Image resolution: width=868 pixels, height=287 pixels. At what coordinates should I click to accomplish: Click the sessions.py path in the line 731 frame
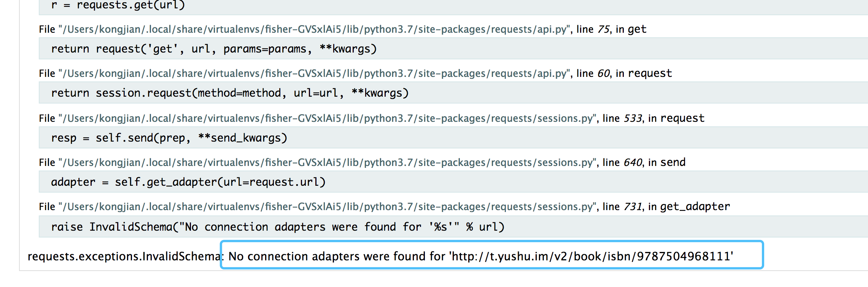(x=327, y=207)
